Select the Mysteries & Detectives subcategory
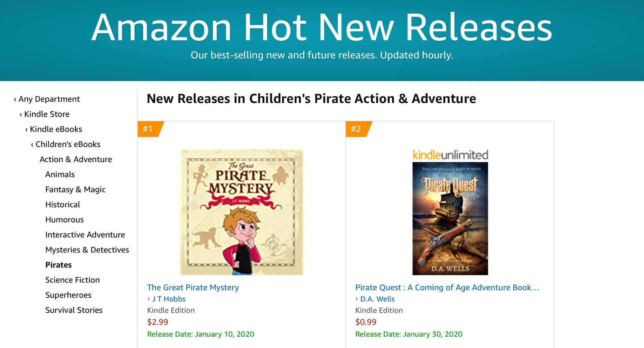Viewport: 644px width, 348px height. pos(87,250)
